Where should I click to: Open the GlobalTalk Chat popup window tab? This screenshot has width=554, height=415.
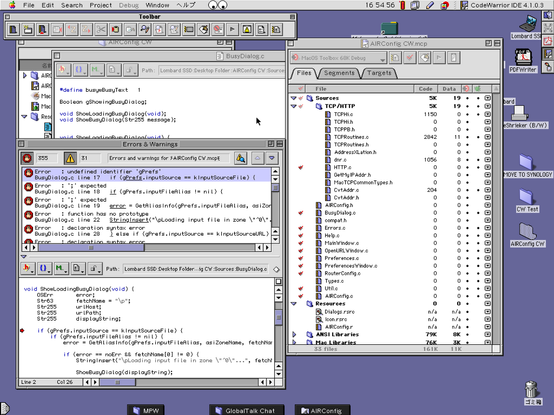[246, 410]
